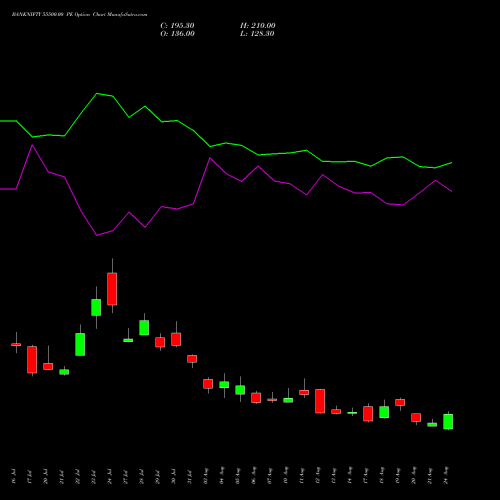This screenshot has width=500, height=500.
Task: Click the 24 Aug date label
Action: pos(446,475)
